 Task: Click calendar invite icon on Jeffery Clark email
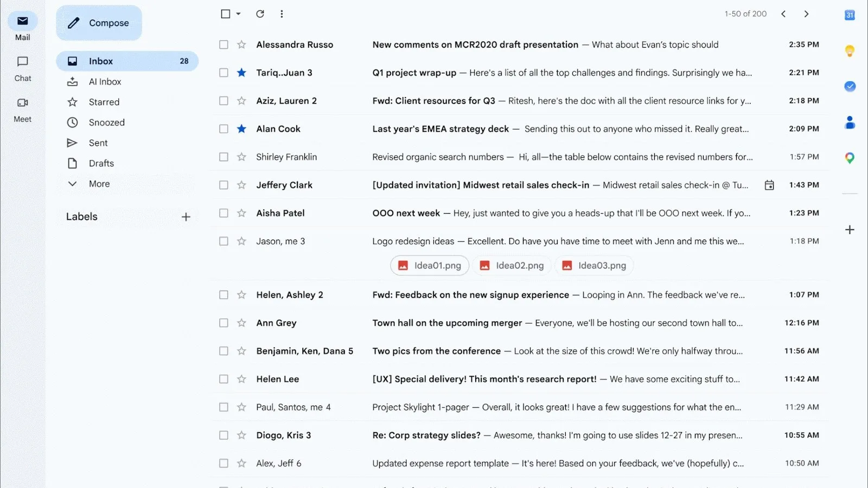[769, 185]
